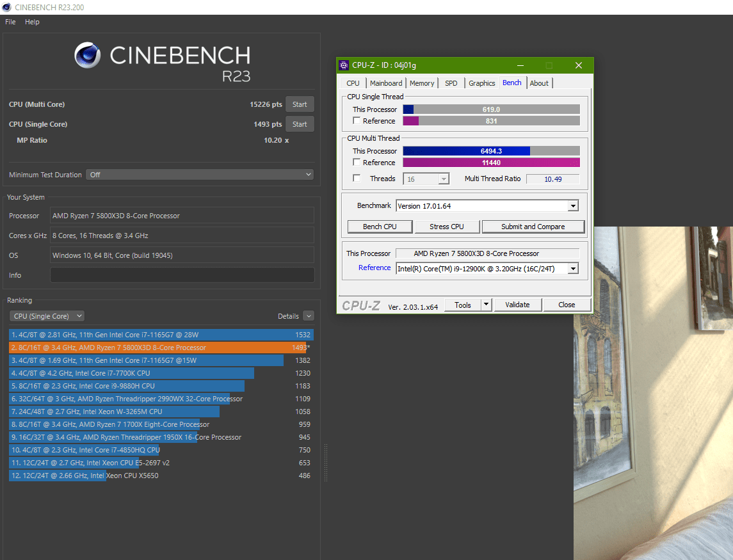Click the OS field Windows 10

[x=182, y=255]
